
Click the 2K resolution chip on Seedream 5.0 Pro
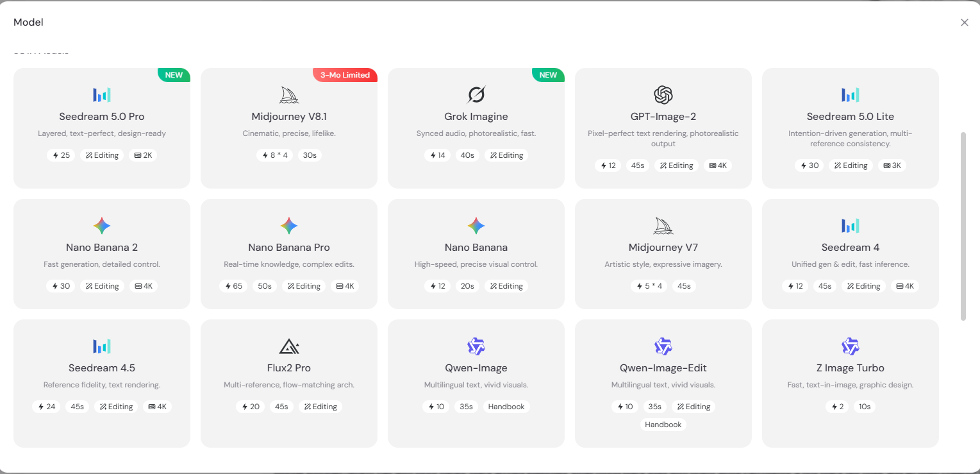pos(143,155)
